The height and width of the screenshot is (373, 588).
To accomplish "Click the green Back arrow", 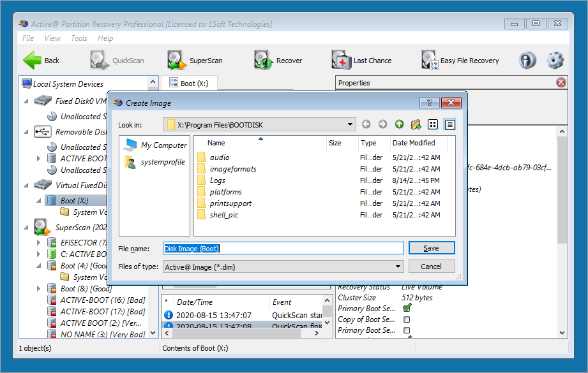I will [33, 61].
